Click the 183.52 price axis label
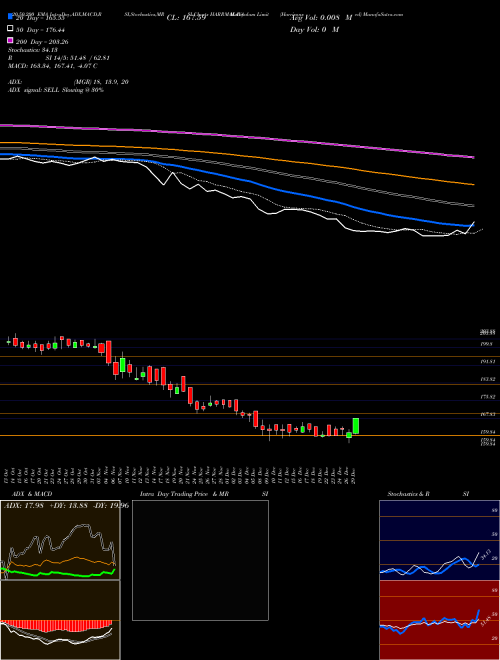Screen dimensions: 500x660 click(488, 379)
